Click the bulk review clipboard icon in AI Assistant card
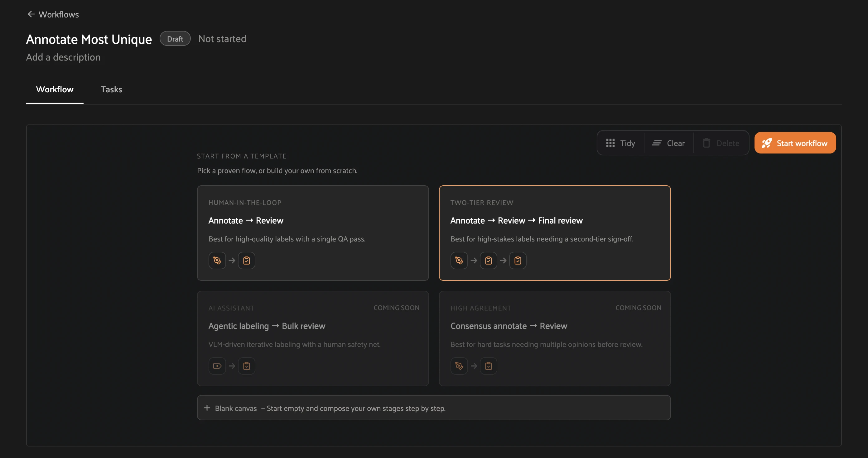The image size is (868, 458). click(x=246, y=366)
